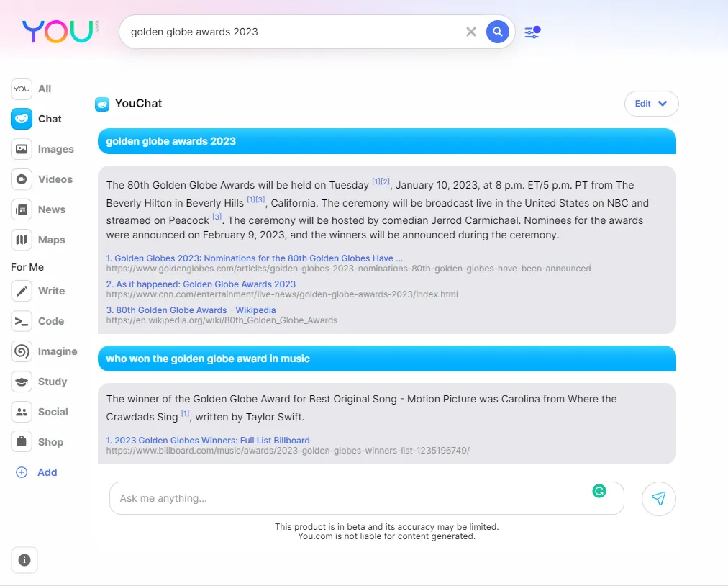
Task: Open Golden Globes 2023 Nominations source link
Action: tap(255, 258)
